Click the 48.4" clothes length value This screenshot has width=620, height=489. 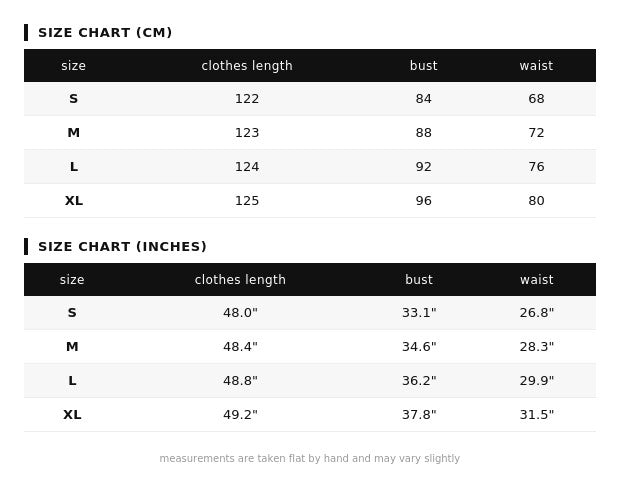tap(240, 347)
